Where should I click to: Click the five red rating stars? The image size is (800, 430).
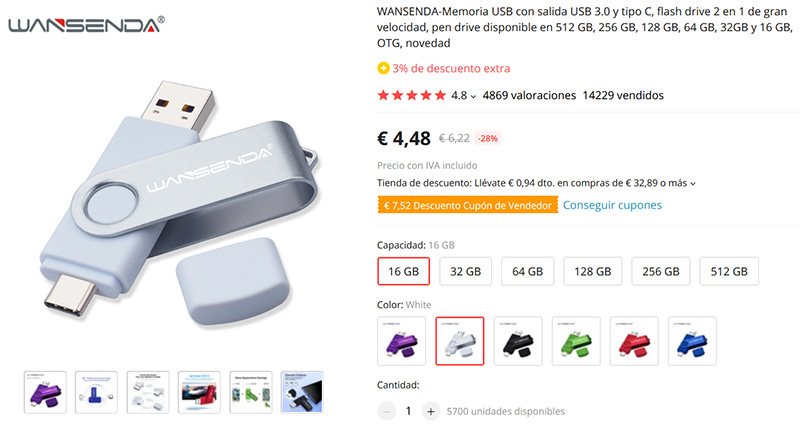click(x=412, y=95)
